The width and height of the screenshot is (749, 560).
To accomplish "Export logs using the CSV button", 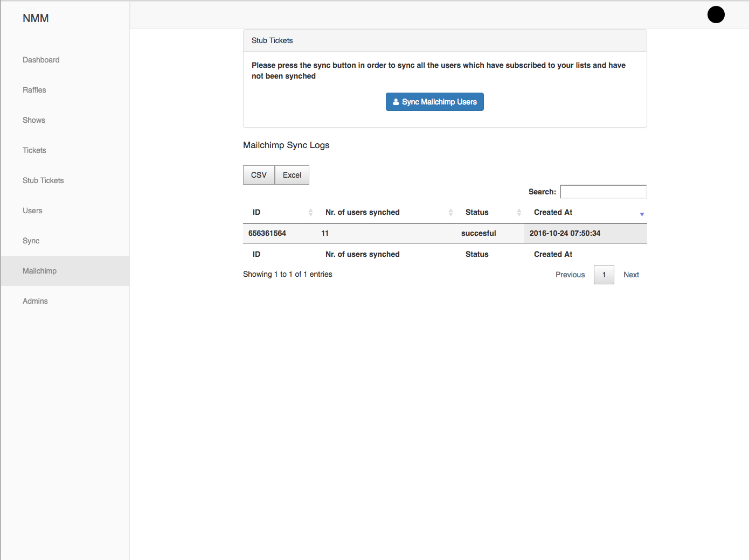I will click(259, 175).
